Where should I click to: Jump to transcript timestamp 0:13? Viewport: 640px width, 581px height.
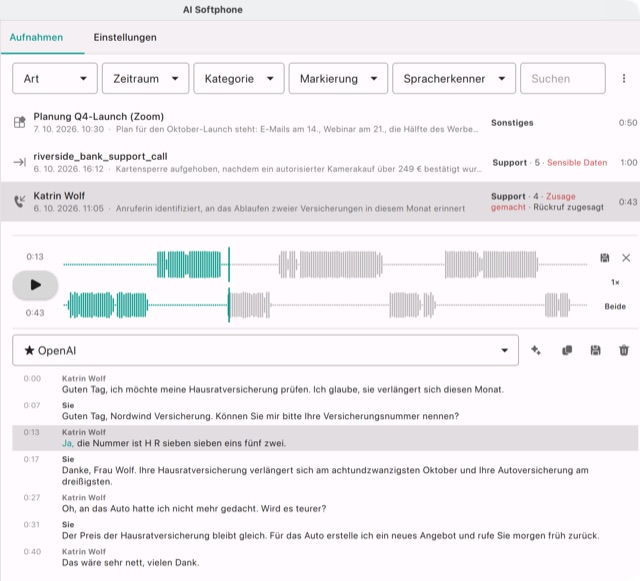pyautogui.click(x=32, y=432)
